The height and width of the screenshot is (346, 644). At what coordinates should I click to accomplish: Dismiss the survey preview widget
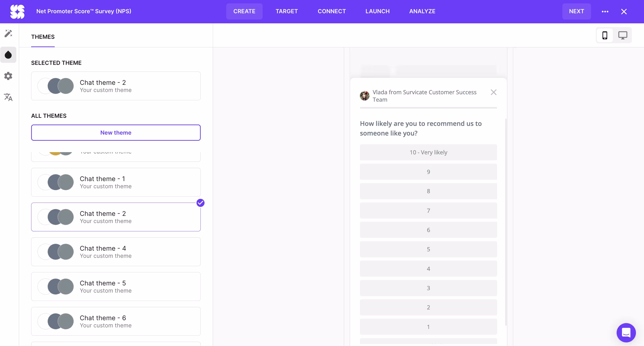pos(494,92)
